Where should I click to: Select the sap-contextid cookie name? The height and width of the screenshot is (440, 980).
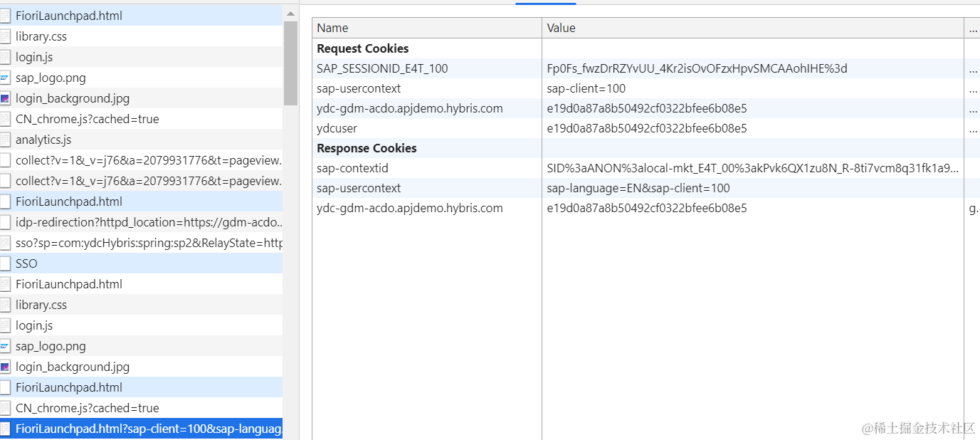(x=352, y=168)
